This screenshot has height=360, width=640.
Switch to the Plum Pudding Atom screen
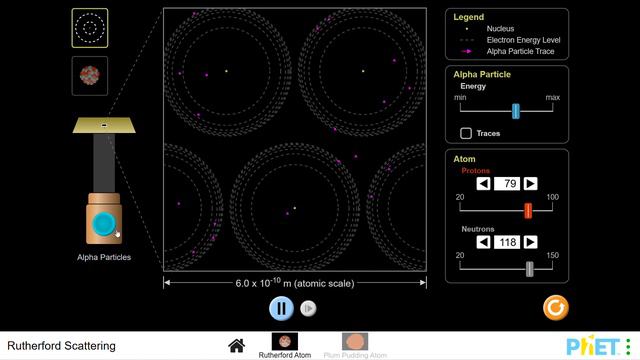(x=355, y=346)
